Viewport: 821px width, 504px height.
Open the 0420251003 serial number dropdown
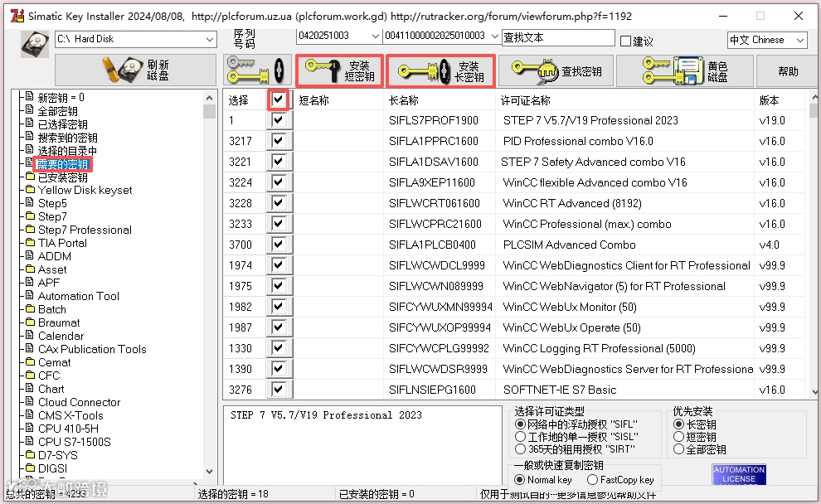point(375,36)
